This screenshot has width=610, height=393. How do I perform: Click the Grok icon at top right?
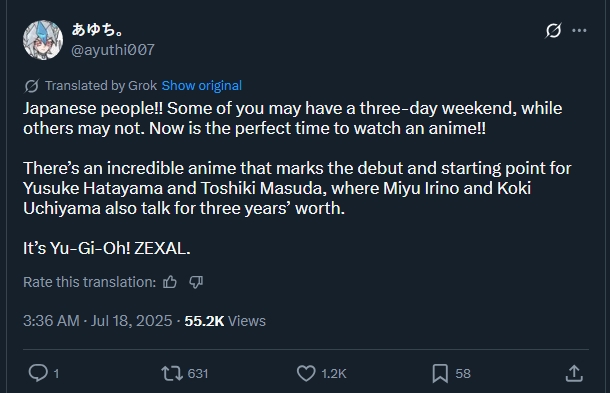[x=553, y=30]
